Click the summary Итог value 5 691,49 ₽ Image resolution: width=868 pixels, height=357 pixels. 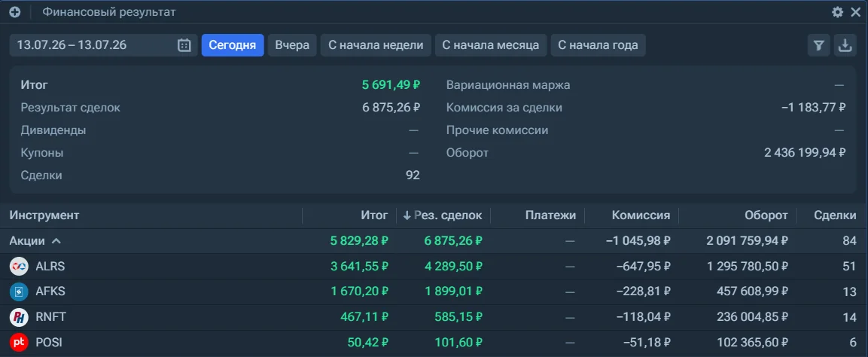click(391, 85)
